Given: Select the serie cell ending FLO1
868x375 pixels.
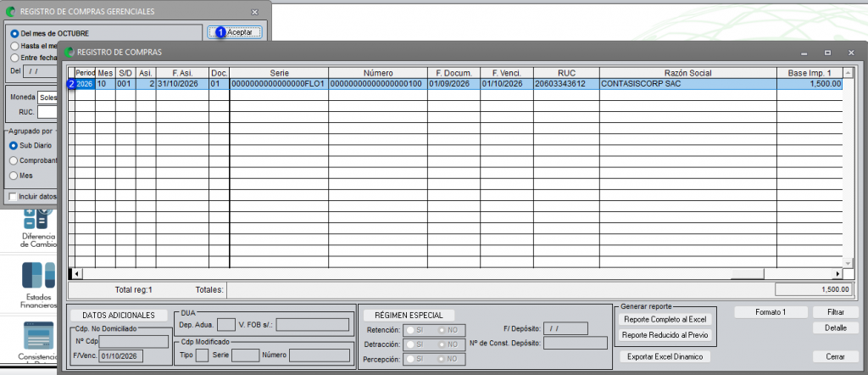Looking at the screenshot, I should [279, 84].
